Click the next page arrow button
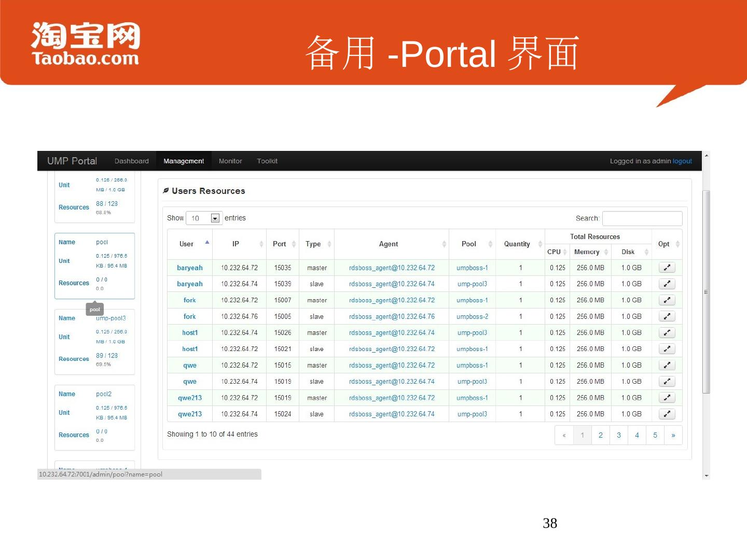The image size is (747, 560). point(673,436)
